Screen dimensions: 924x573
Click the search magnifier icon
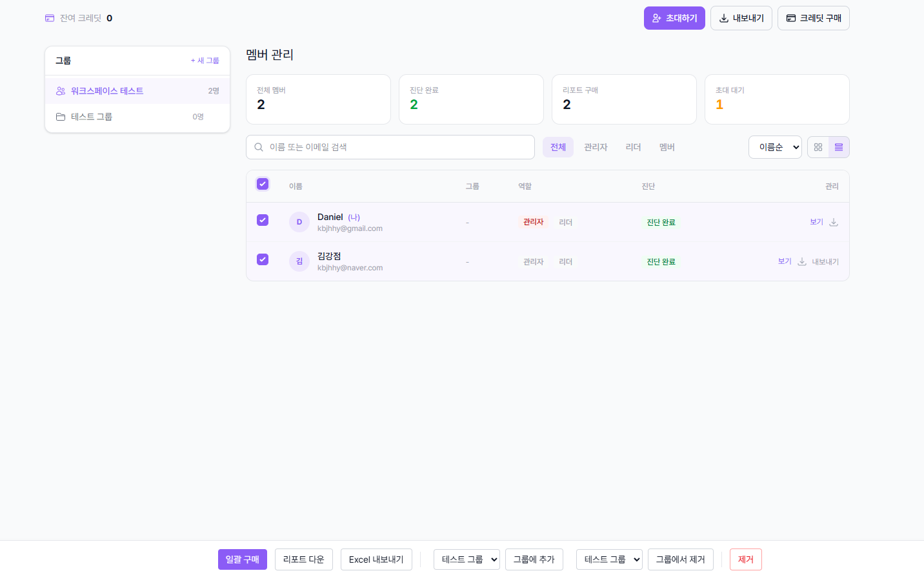259,147
